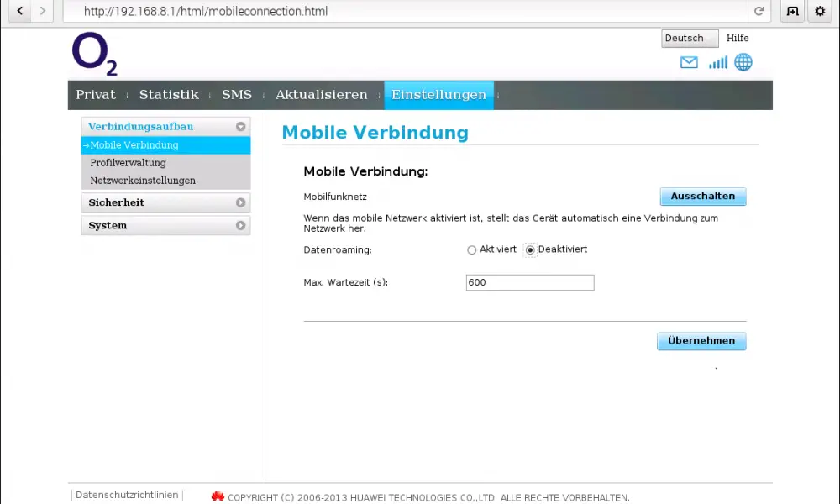
Task: Select the Einstellungen tab
Action: pyautogui.click(x=438, y=95)
